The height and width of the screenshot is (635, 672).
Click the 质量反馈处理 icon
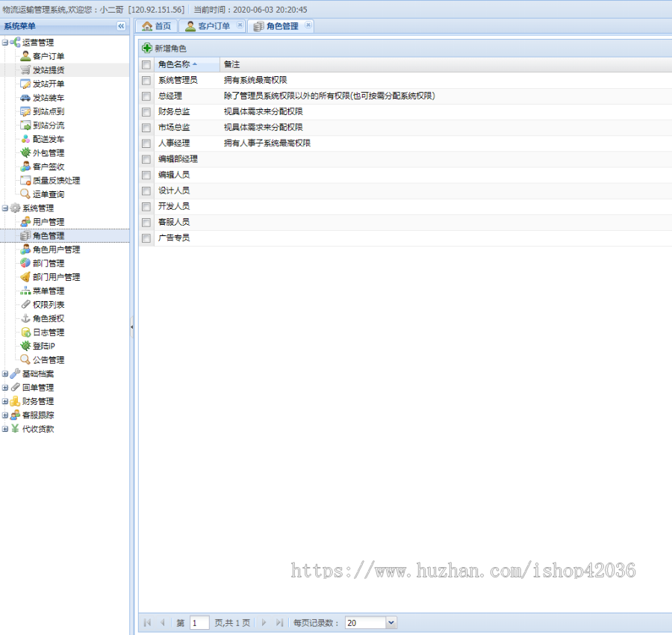(x=25, y=180)
